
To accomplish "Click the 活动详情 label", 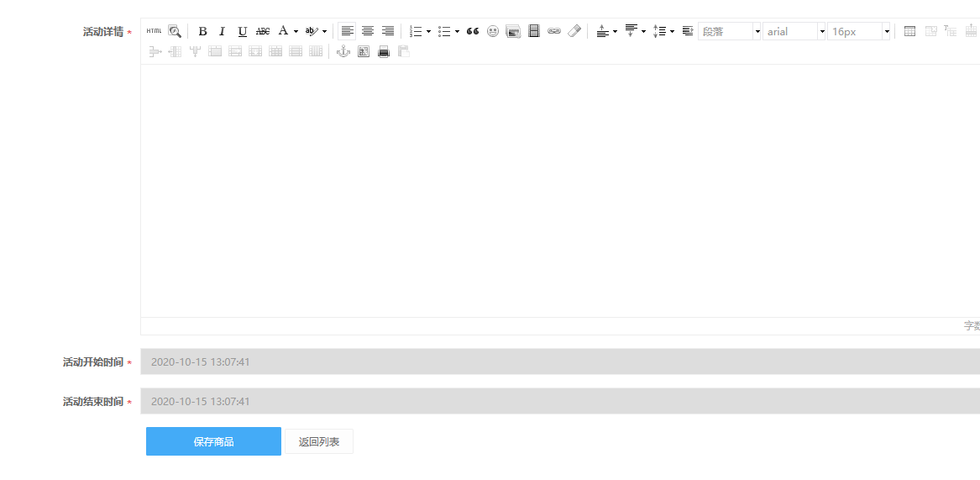I will (x=103, y=31).
